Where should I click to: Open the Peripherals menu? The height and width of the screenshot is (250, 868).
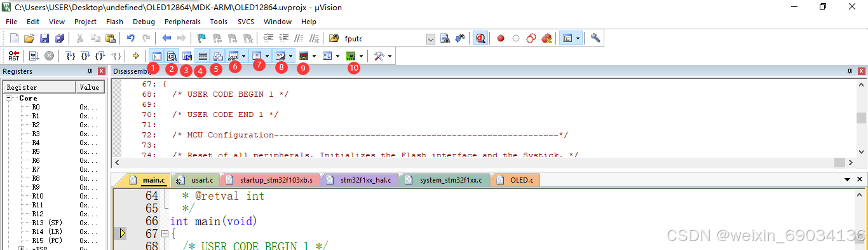coord(182,22)
